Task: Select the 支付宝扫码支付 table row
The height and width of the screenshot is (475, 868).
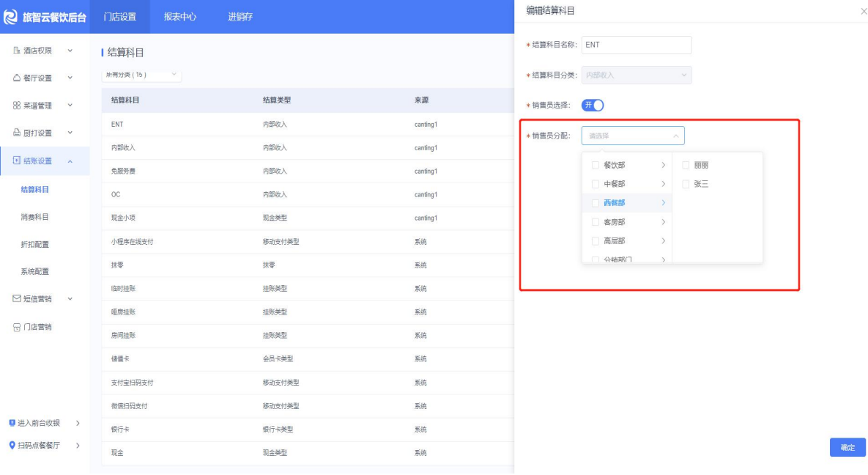Action: (308, 383)
